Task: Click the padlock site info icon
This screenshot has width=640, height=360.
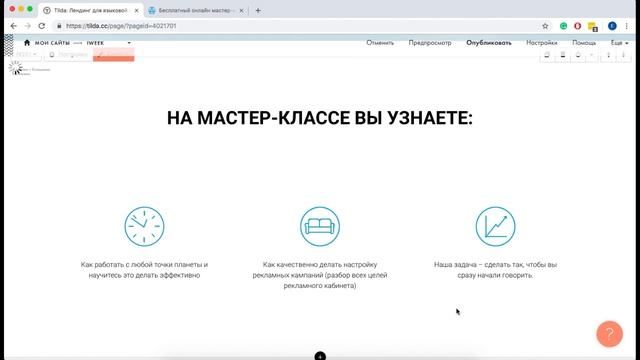Action: 59,26
